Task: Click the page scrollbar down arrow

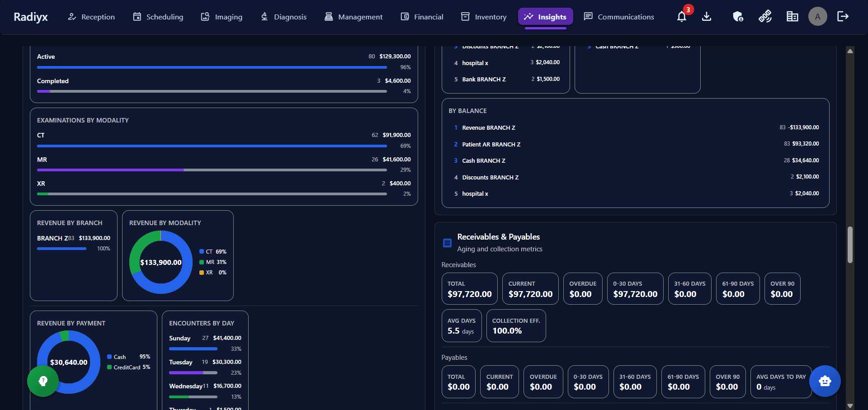Action: point(850,406)
